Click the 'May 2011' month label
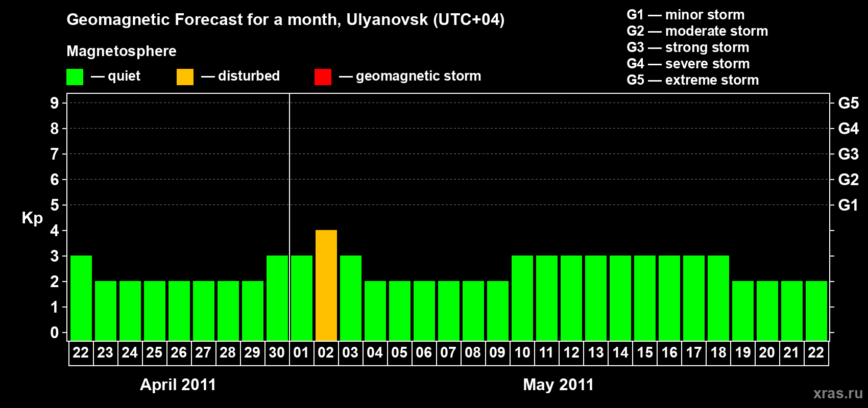868x408 pixels. pyautogui.click(x=559, y=385)
